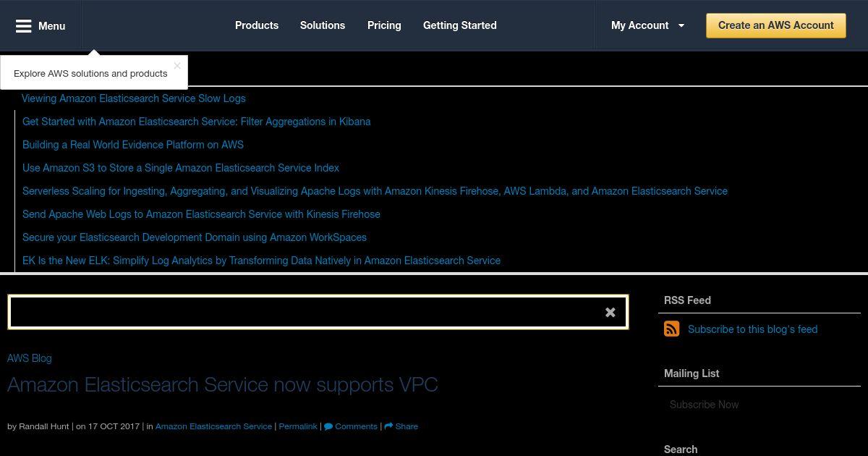Click the orange RSS feed icon

672,329
